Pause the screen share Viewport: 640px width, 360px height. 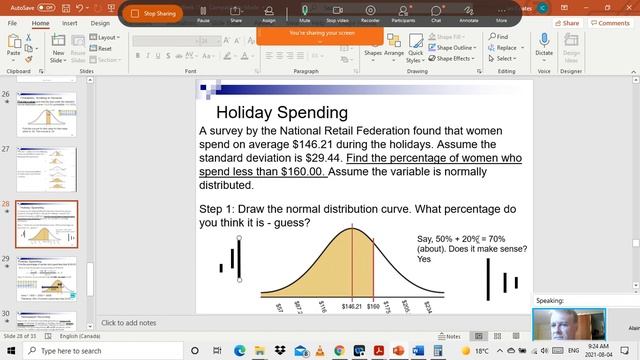coord(203,13)
